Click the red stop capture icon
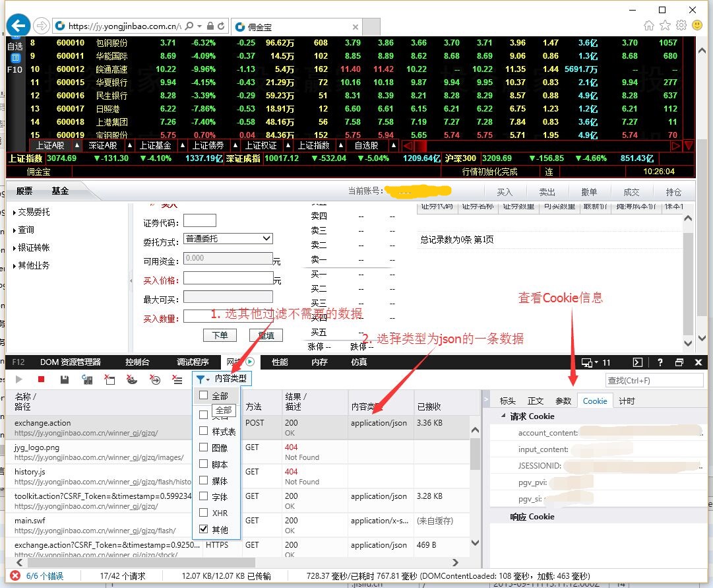The width and height of the screenshot is (713, 588). 41,379
